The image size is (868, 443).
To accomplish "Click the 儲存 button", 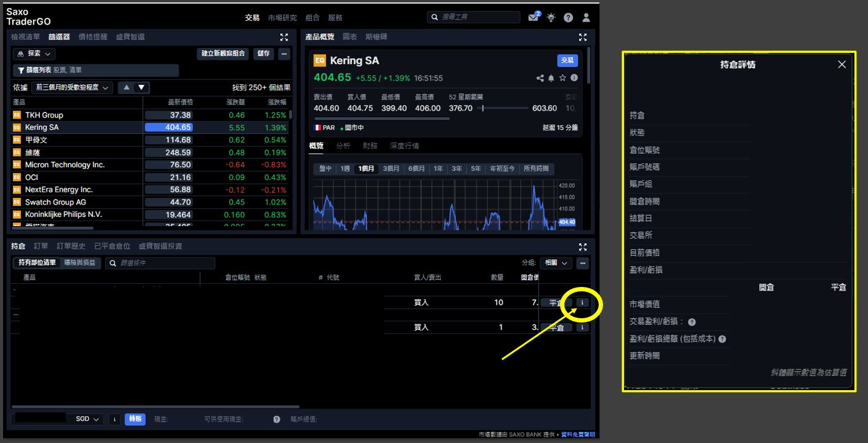I will [x=264, y=53].
